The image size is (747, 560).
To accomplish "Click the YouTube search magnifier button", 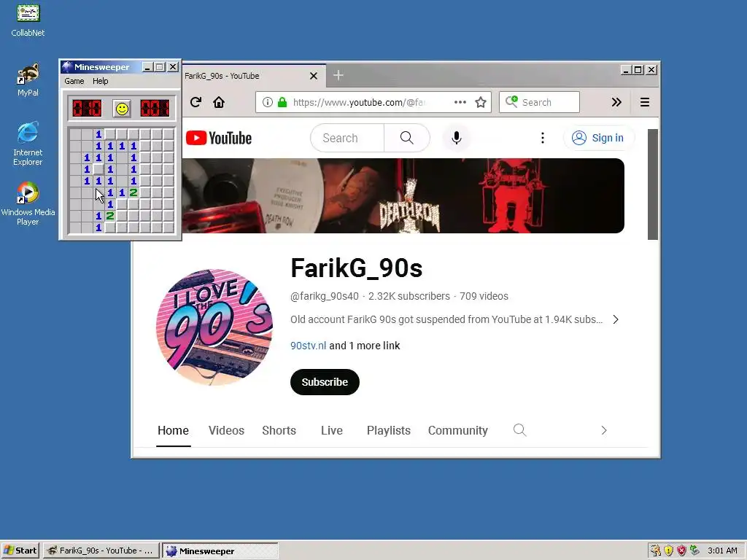I will tap(406, 138).
